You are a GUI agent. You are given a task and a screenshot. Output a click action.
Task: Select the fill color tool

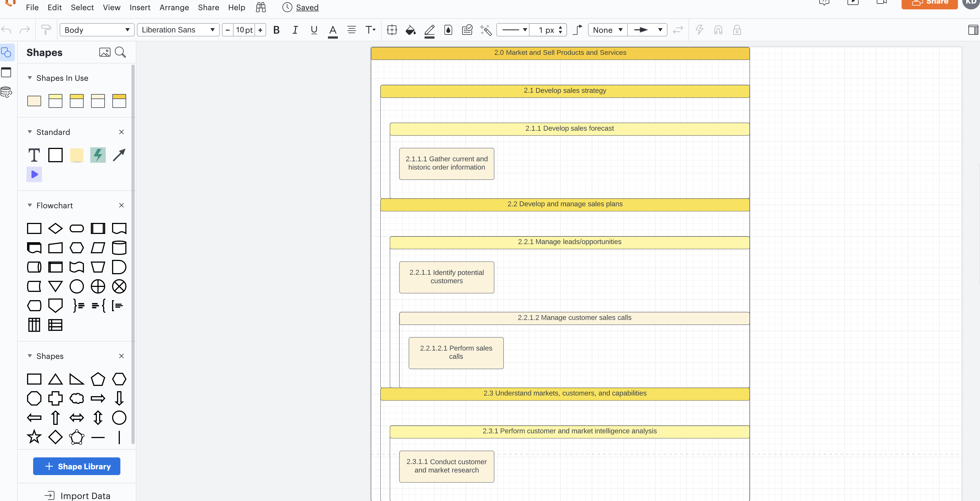[x=410, y=30]
